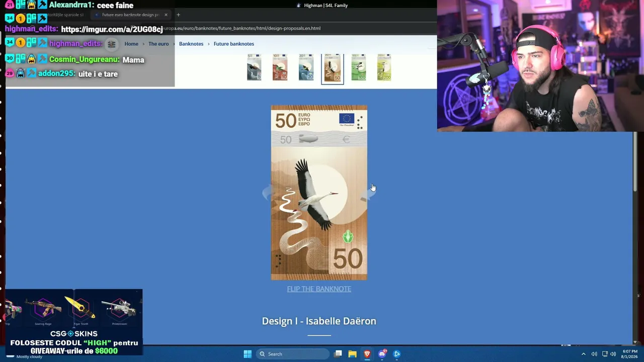This screenshot has width=644, height=362.
Task: Open the new tab plus button
Action: pyautogui.click(x=178, y=15)
